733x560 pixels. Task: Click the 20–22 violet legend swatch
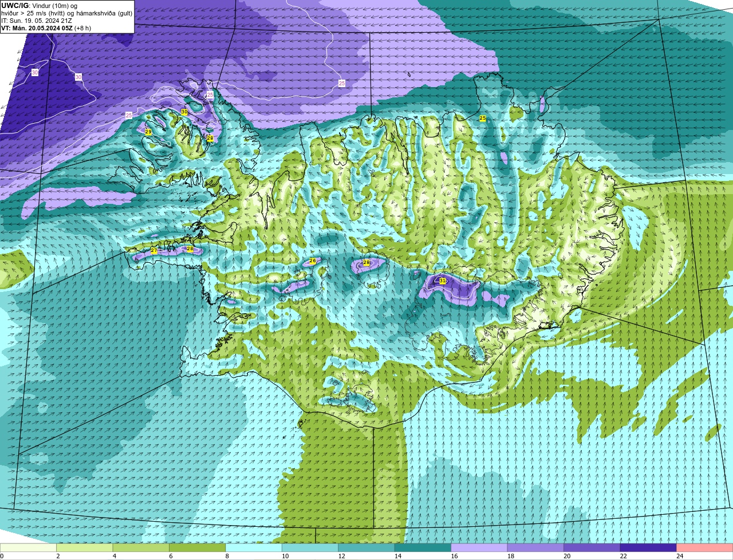click(592, 548)
